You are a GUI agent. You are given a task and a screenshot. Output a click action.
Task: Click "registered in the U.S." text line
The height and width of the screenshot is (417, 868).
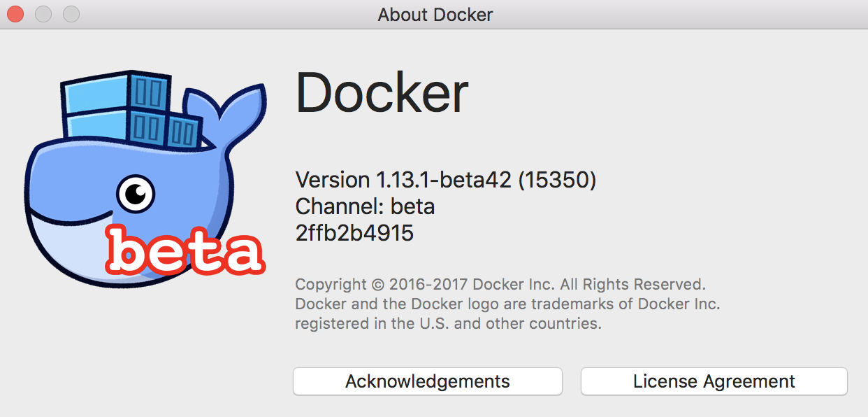click(x=448, y=324)
